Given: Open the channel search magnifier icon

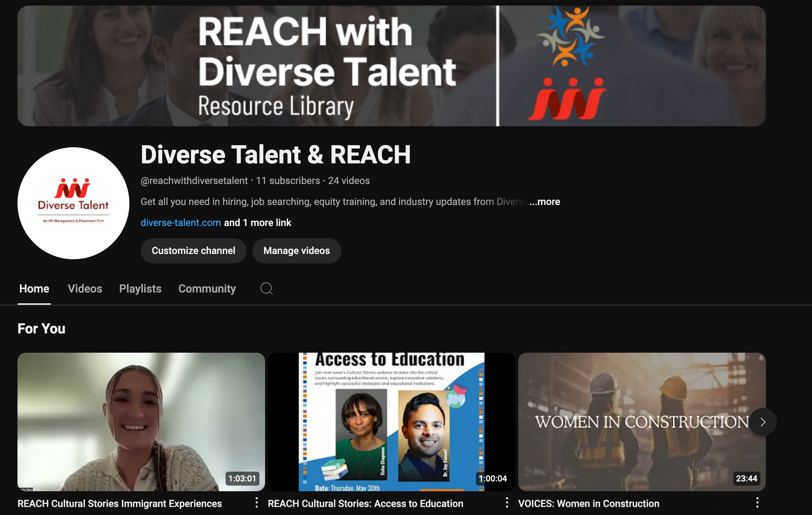Looking at the screenshot, I should [x=266, y=289].
